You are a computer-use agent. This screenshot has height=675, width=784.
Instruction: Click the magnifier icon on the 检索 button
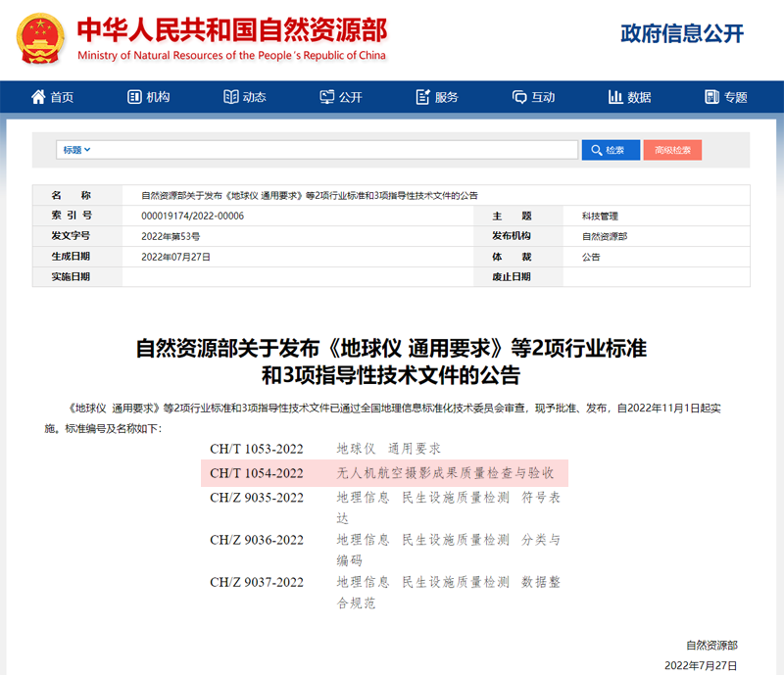594,149
